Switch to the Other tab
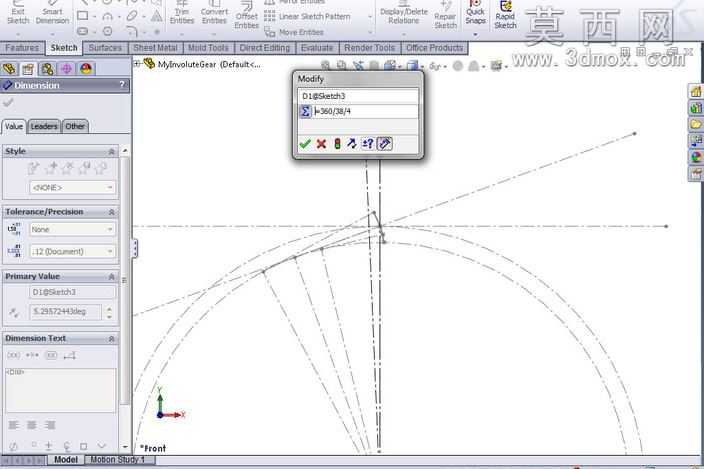 click(75, 127)
